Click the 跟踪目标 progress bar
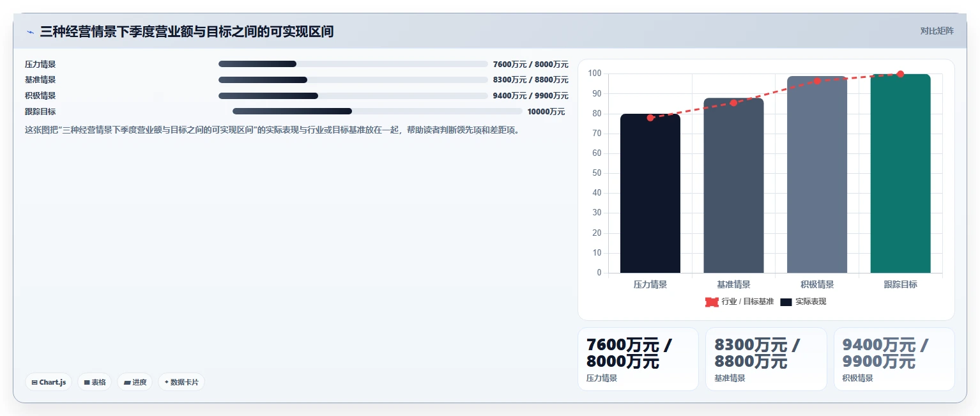The image size is (980, 416). coord(378,111)
